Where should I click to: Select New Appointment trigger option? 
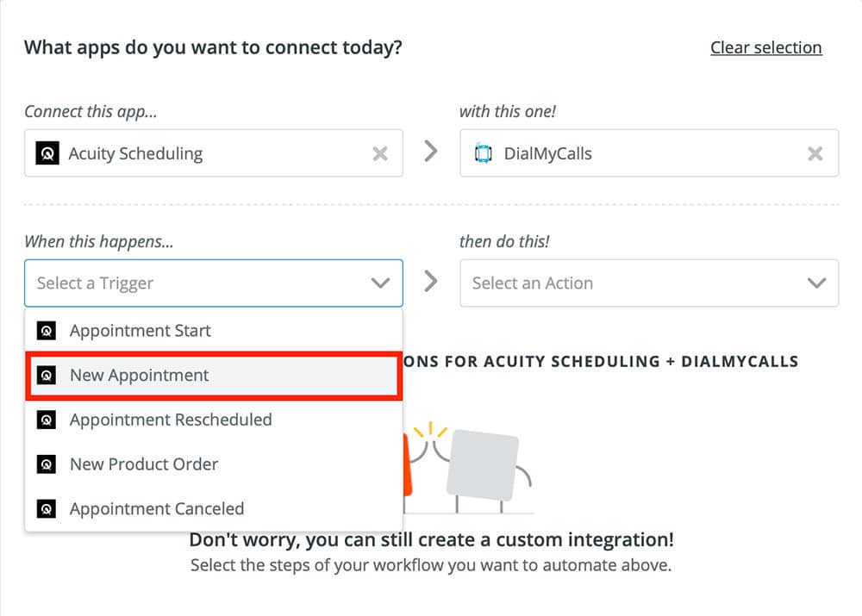pos(140,376)
